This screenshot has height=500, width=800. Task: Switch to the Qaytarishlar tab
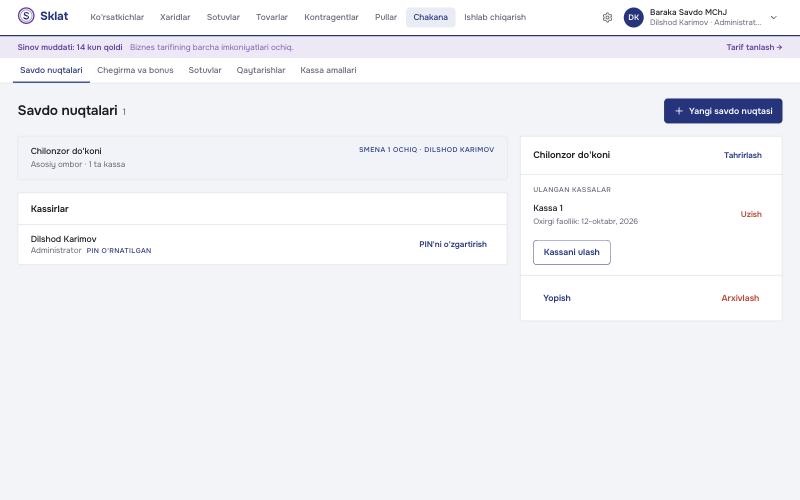[261, 70]
